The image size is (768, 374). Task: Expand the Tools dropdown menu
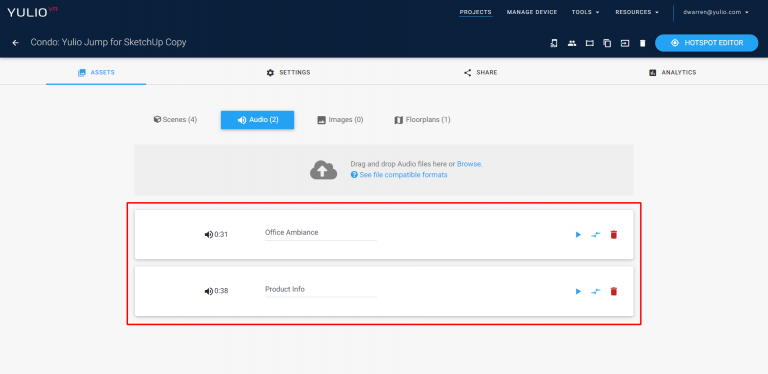tap(585, 12)
